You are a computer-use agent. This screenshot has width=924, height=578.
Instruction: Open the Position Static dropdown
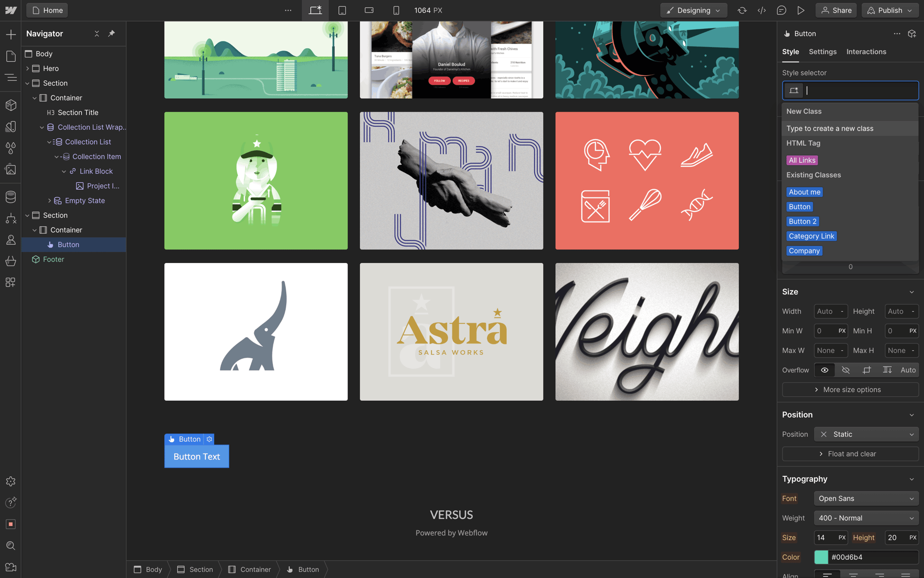(866, 434)
